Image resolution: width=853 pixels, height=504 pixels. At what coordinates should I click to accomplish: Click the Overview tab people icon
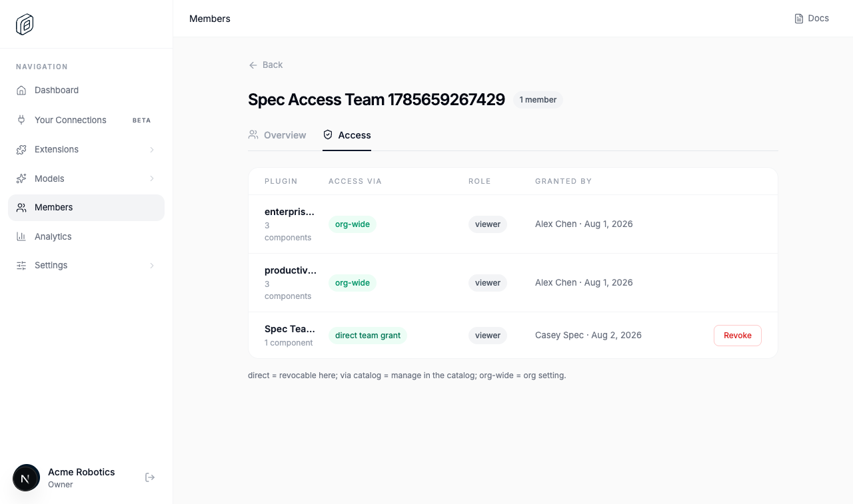click(253, 134)
